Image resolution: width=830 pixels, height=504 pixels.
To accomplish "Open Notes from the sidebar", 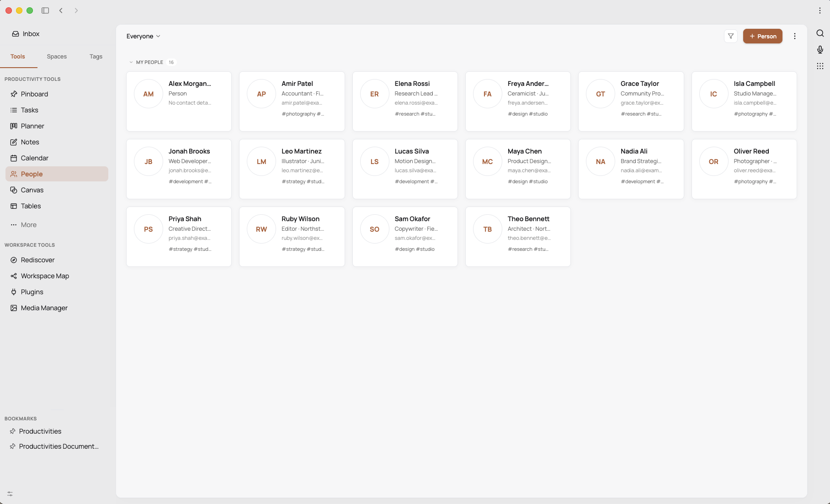I will point(57,142).
